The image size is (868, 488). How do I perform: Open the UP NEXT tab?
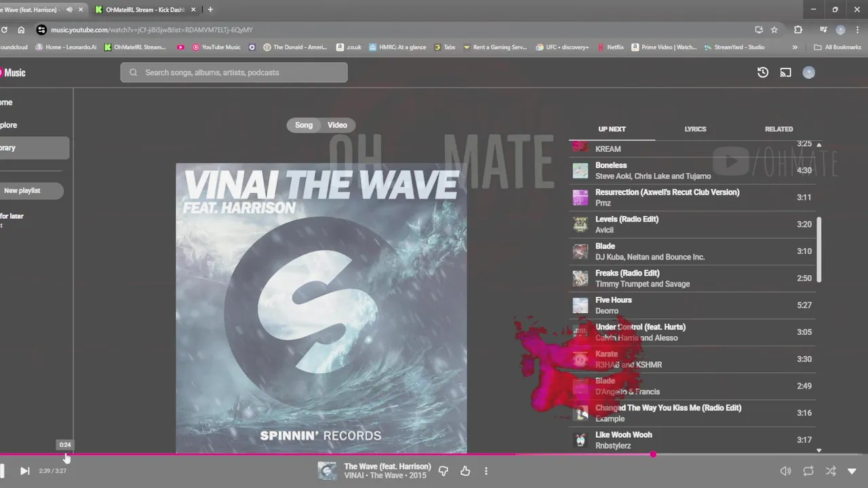612,129
